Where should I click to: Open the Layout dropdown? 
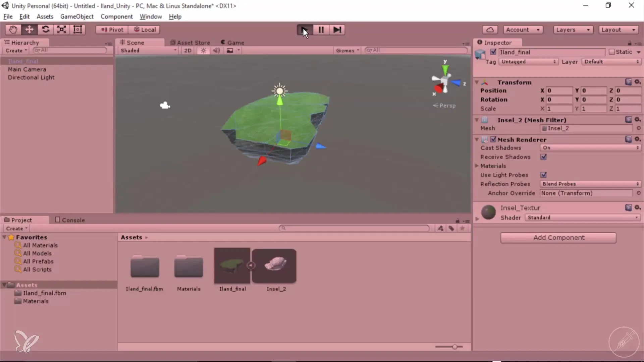pyautogui.click(x=619, y=29)
